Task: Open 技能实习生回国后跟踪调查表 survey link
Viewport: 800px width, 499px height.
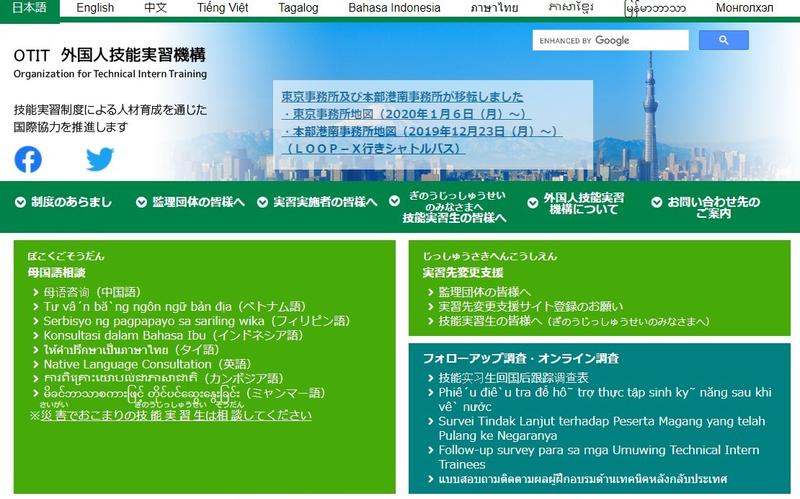Action: coord(513,378)
